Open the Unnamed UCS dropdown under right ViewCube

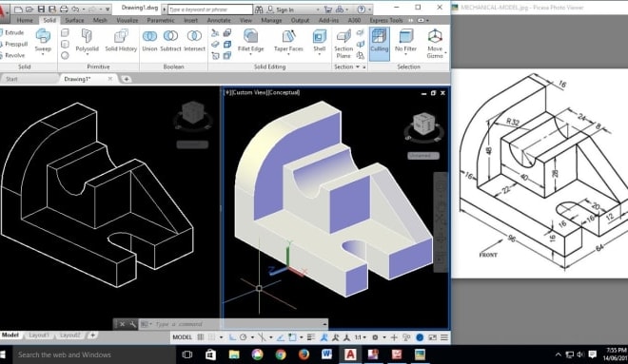point(423,156)
